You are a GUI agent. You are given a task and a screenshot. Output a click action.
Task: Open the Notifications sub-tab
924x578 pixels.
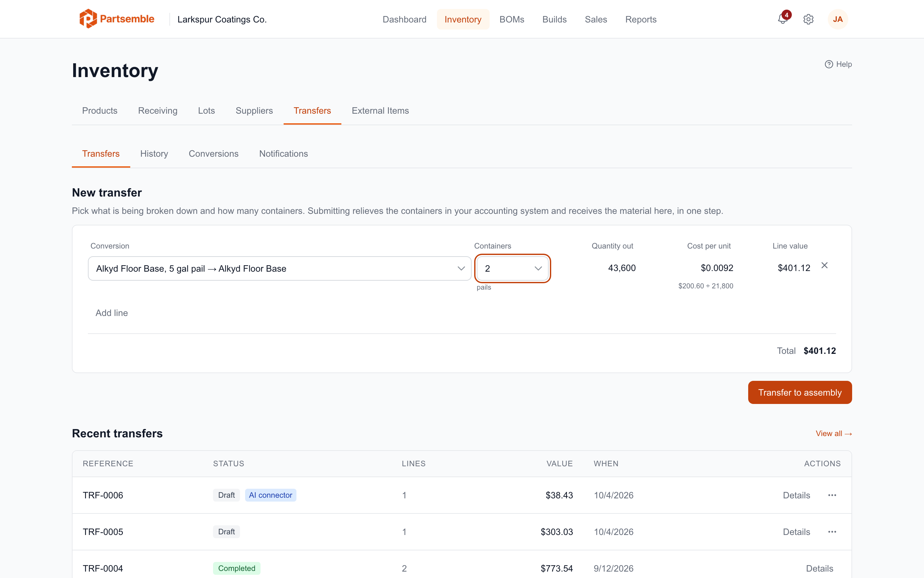[283, 154]
